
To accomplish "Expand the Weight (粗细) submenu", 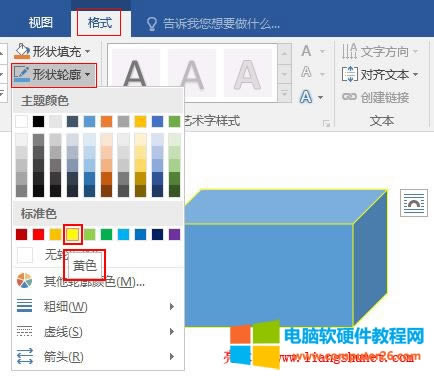I will pyautogui.click(x=172, y=306).
